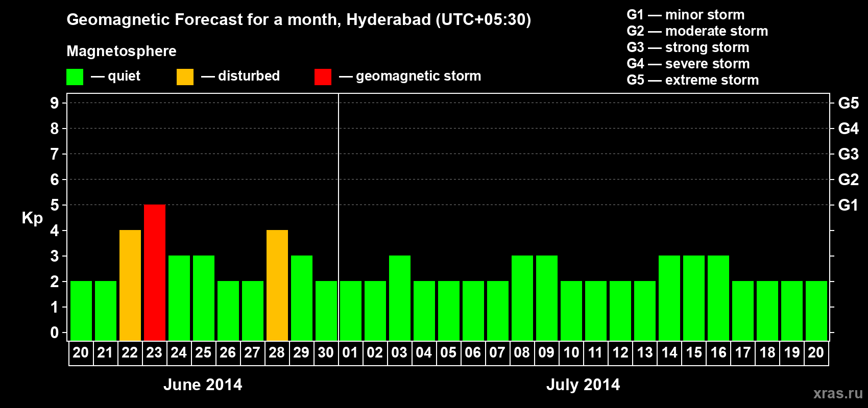868x408 pixels.
Task: Click date label 09 on the axis
Action: (546, 353)
